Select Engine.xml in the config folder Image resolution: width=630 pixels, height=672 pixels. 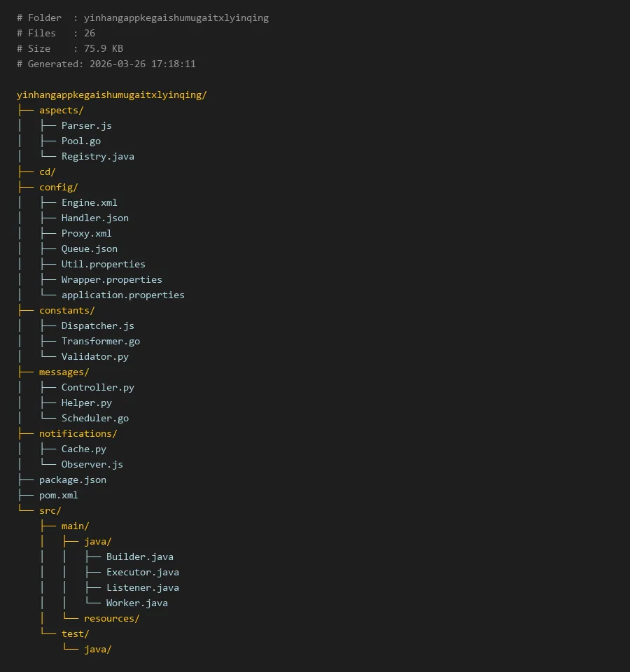coord(89,202)
